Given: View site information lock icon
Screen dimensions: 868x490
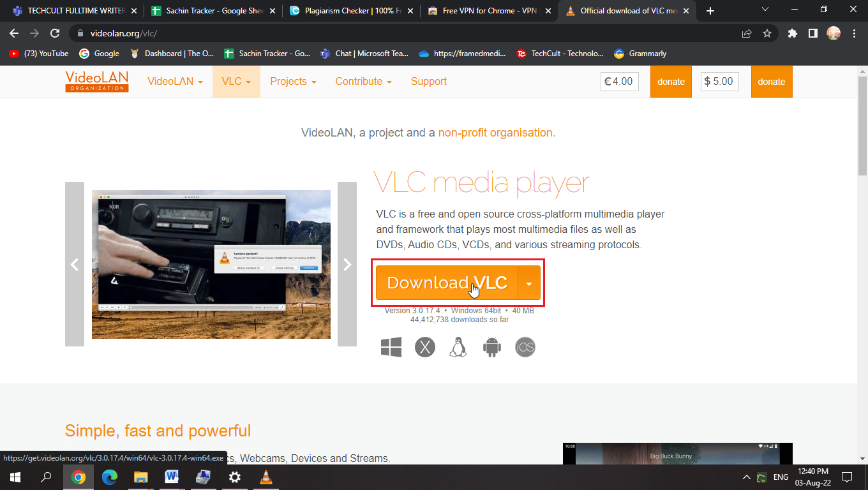Looking at the screenshot, I should [80, 33].
